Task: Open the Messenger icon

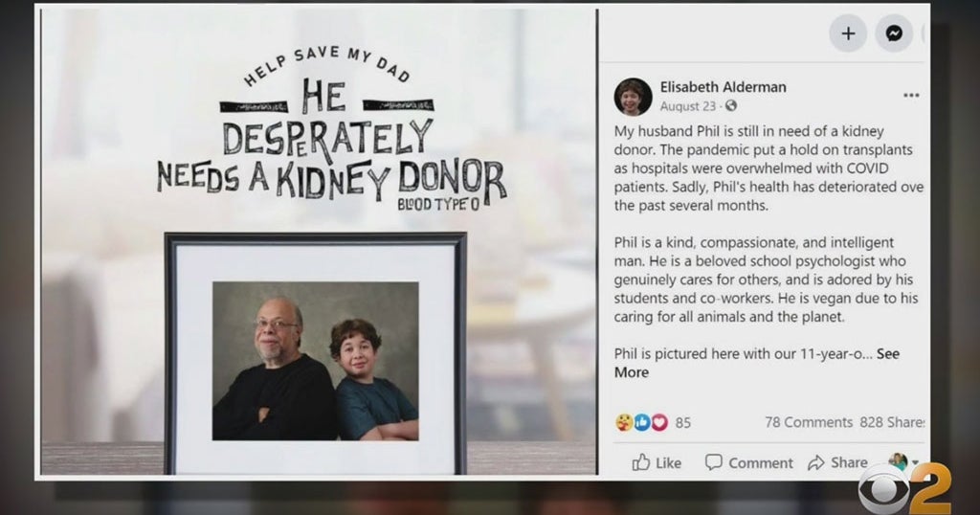Action: pyautogui.click(x=894, y=34)
